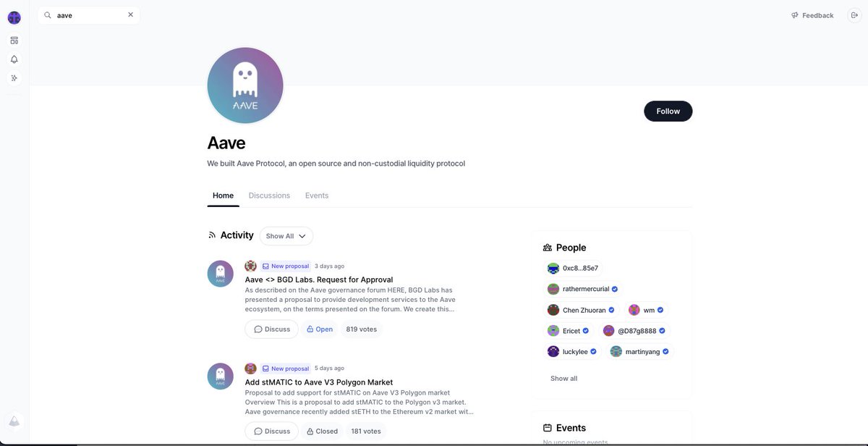
Task: Follow the Aave organization
Action: [x=668, y=111]
